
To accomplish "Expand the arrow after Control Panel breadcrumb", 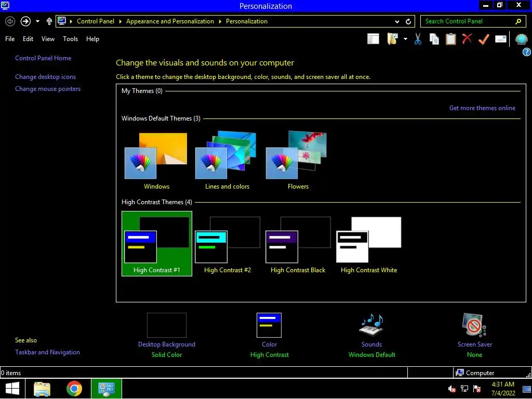I will (x=120, y=21).
